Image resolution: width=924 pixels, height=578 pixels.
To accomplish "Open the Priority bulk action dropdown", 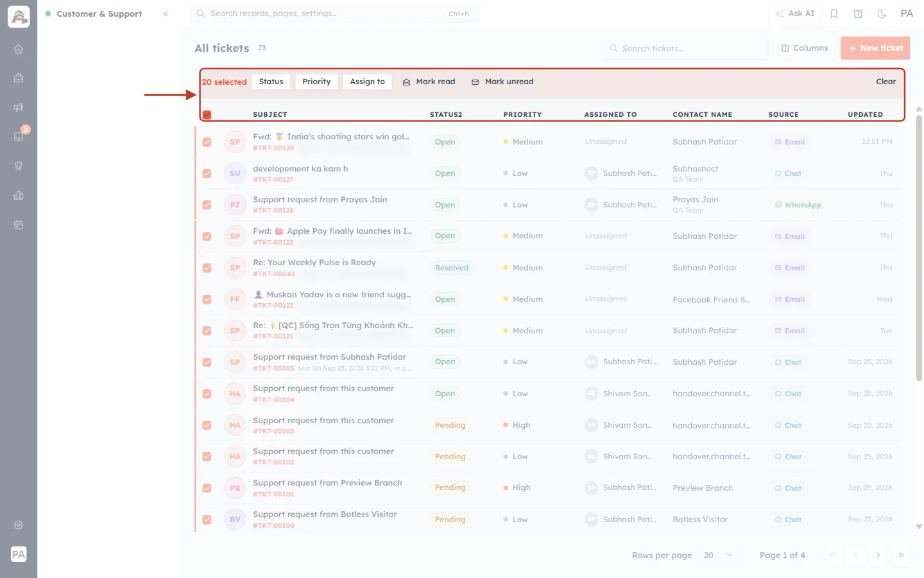I will click(x=316, y=82).
